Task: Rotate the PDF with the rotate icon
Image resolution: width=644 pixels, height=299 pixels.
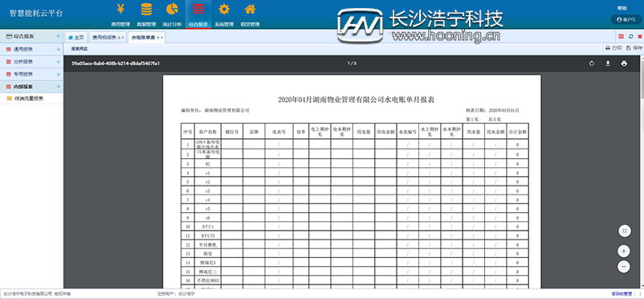Action: click(x=592, y=63)
